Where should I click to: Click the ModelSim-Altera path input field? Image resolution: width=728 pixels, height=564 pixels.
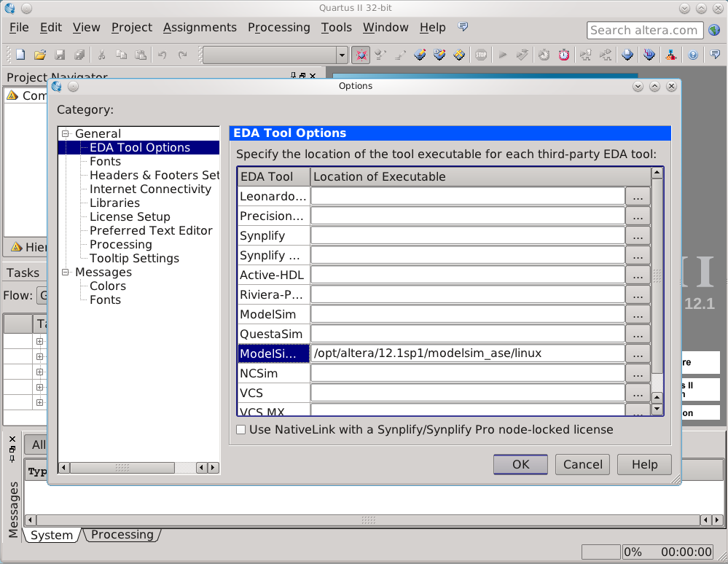(x=467, y=353)
